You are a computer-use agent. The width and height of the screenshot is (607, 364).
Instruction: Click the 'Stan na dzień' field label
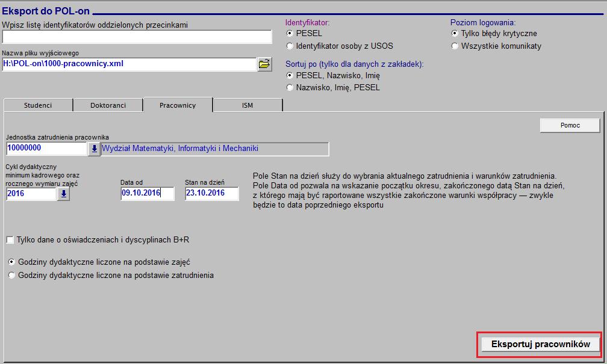click(204, 182)
